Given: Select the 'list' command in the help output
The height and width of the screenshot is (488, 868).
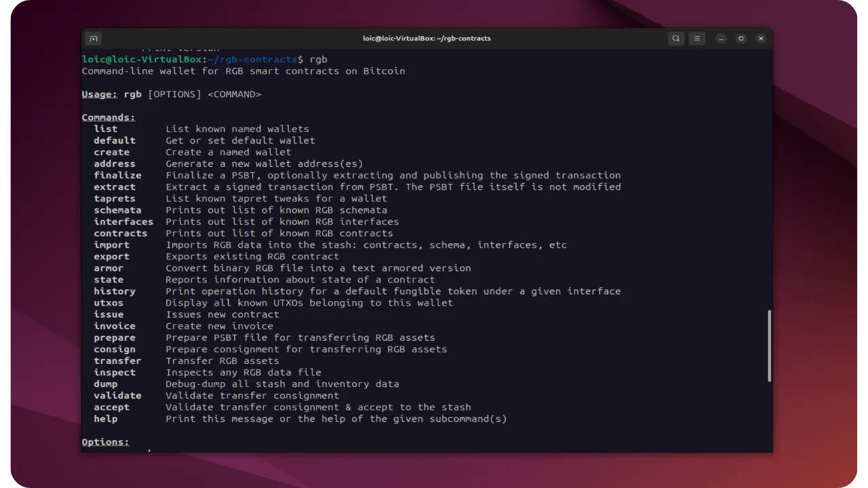Looking at the screenshot, I should click(105, 129).
